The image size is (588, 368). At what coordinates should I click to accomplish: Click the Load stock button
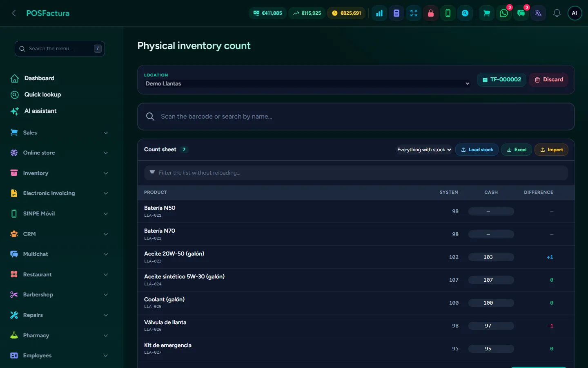[x=477, y=150]
